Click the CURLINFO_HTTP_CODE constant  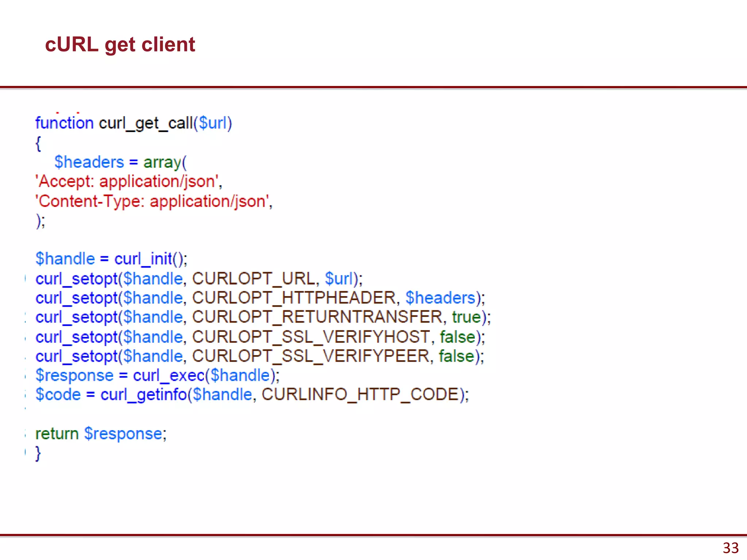pyautogui.click(x=360, y=394)
